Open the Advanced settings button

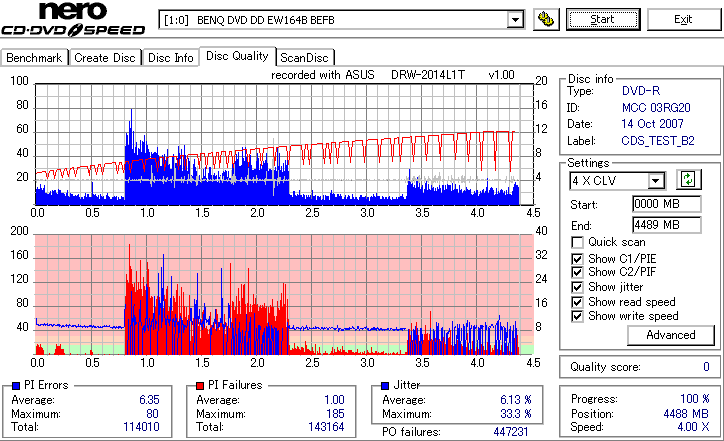click(670, 335)
